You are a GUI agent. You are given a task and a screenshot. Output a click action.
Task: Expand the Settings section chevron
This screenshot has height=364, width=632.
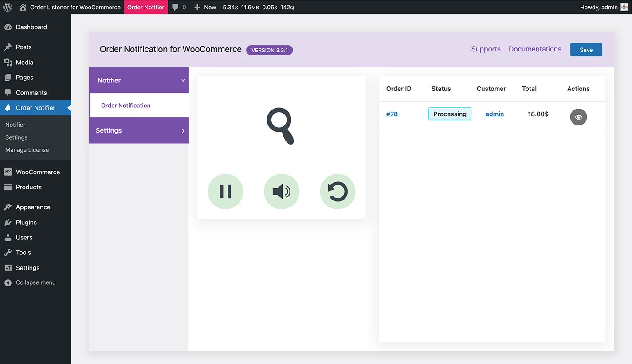click(x=183, y=131)
